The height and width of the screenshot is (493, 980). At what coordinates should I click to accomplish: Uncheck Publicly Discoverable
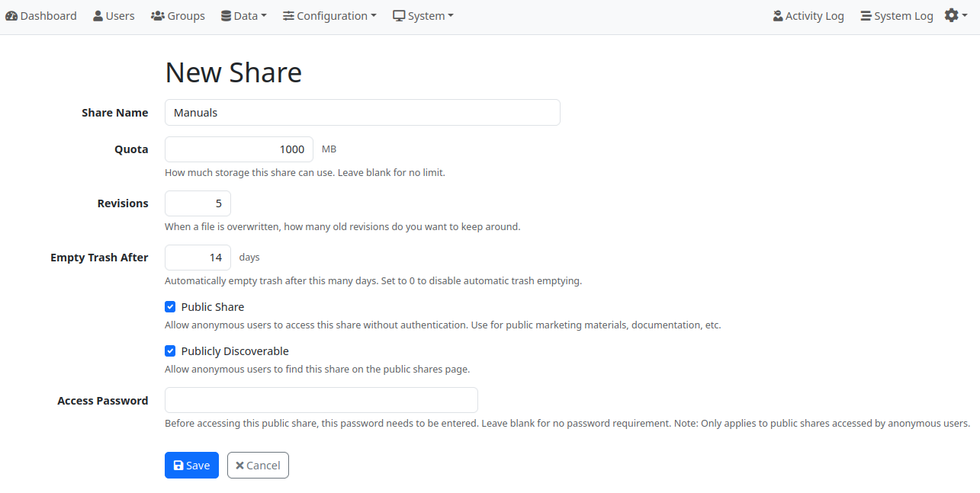170,351
